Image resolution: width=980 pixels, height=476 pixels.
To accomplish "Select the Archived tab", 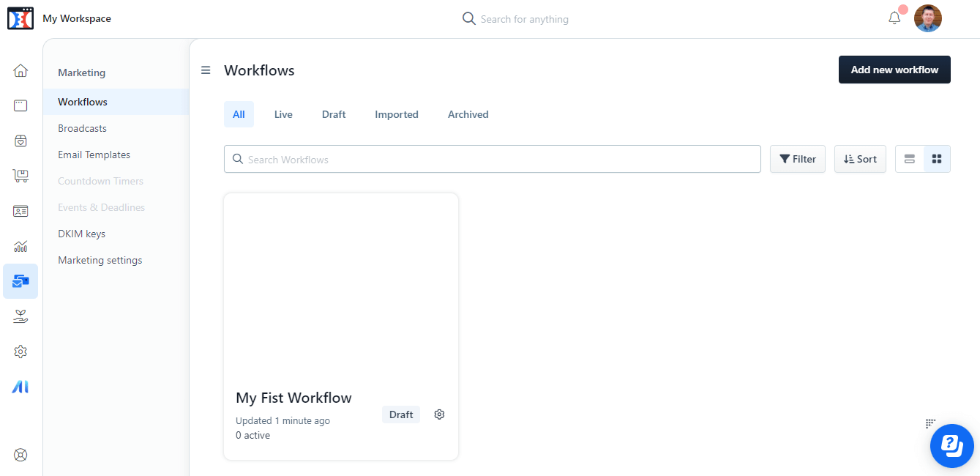I will (468, 114).
